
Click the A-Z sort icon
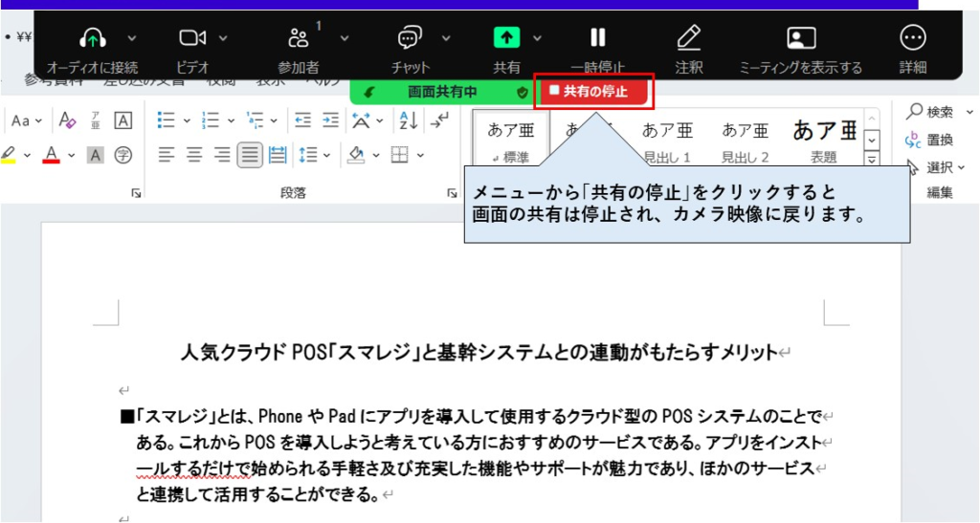pyautogui.click(x=408, y=120)
